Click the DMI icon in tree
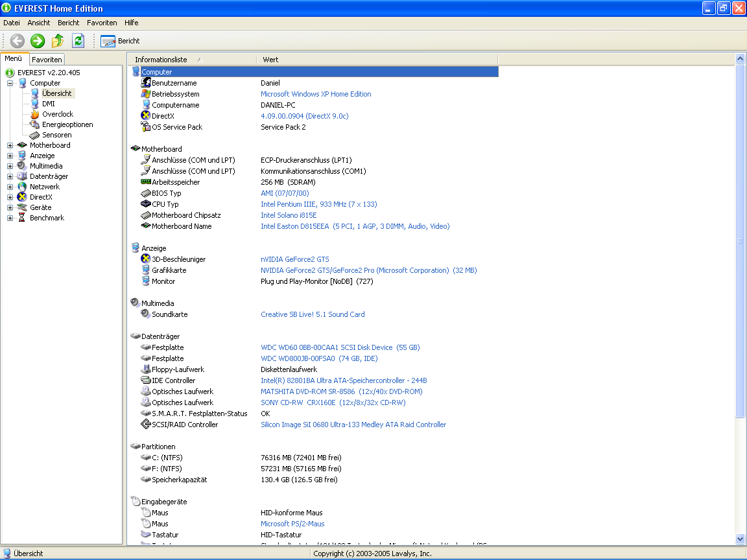This screenshot has height=560, width=747. (34, 104)
